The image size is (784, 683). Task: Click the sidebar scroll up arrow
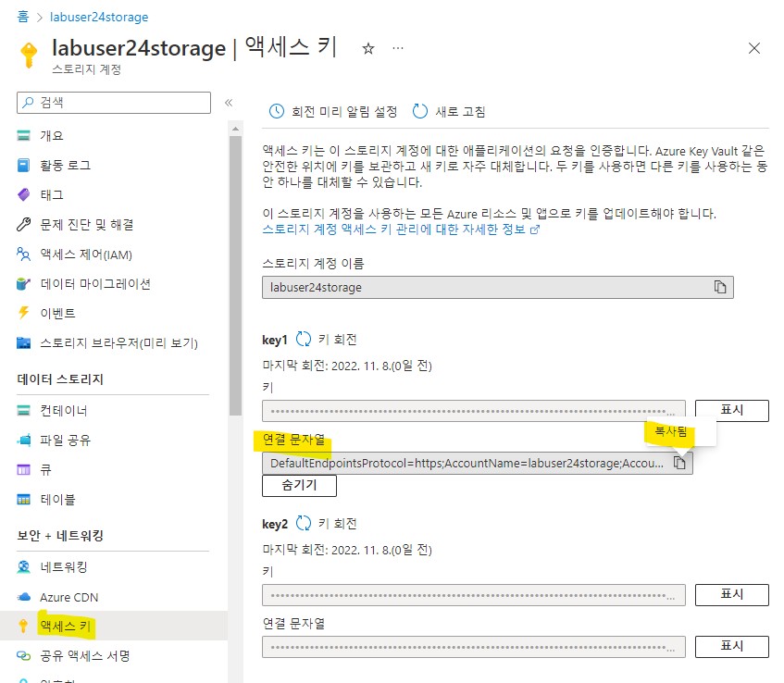pyautogui.click(x=235, y=129)
